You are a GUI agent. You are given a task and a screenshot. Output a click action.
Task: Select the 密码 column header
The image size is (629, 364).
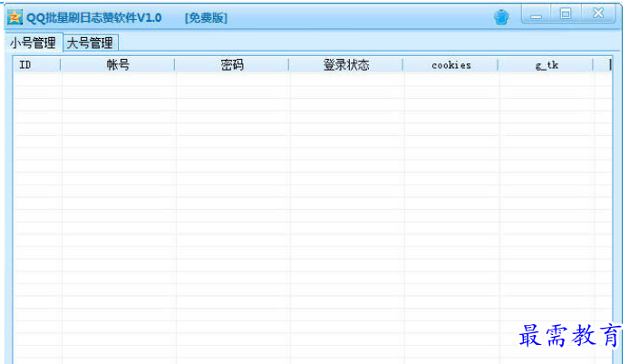point(232,65)
